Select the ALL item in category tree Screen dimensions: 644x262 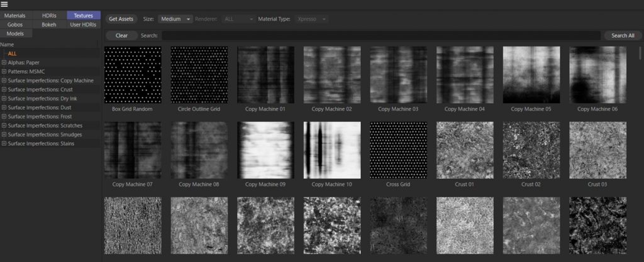(13, 54)
